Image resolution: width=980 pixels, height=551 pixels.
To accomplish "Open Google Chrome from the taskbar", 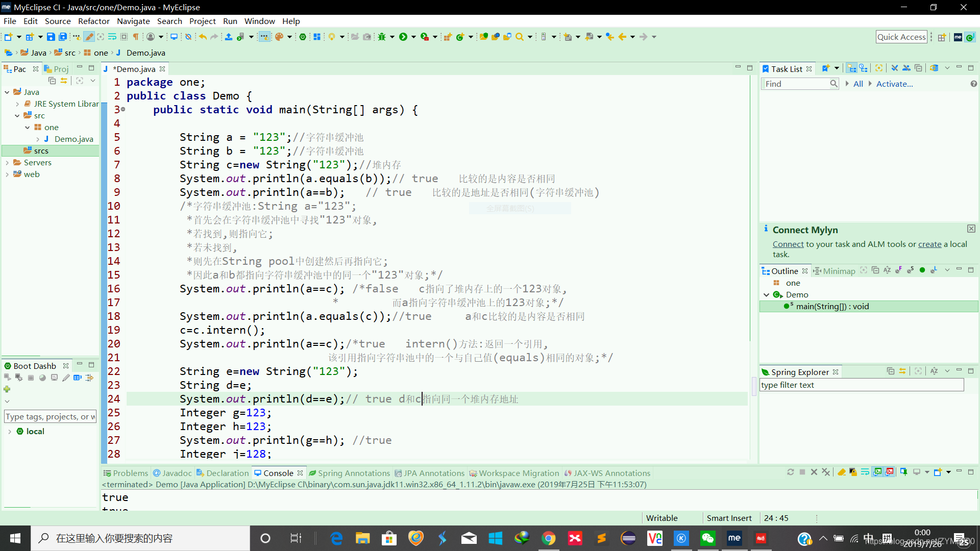I will 549,538.
